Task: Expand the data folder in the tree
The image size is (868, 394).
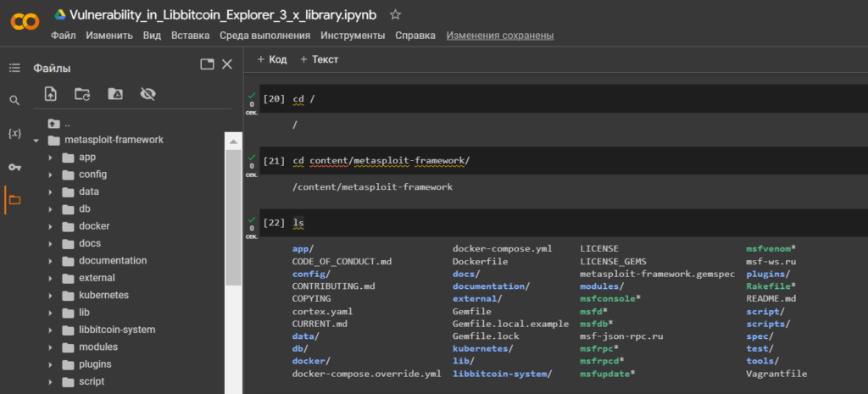Action: (x=50, y=192)
